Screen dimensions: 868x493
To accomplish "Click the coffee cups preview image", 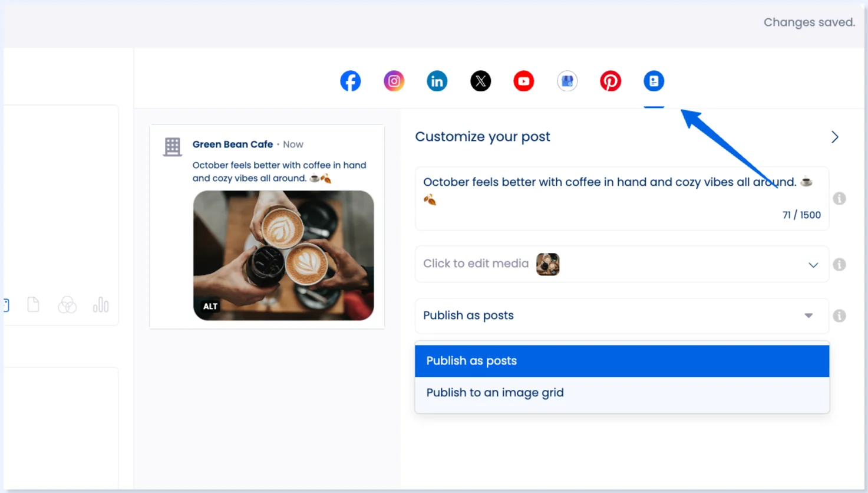I will click(x=283, y=255).
